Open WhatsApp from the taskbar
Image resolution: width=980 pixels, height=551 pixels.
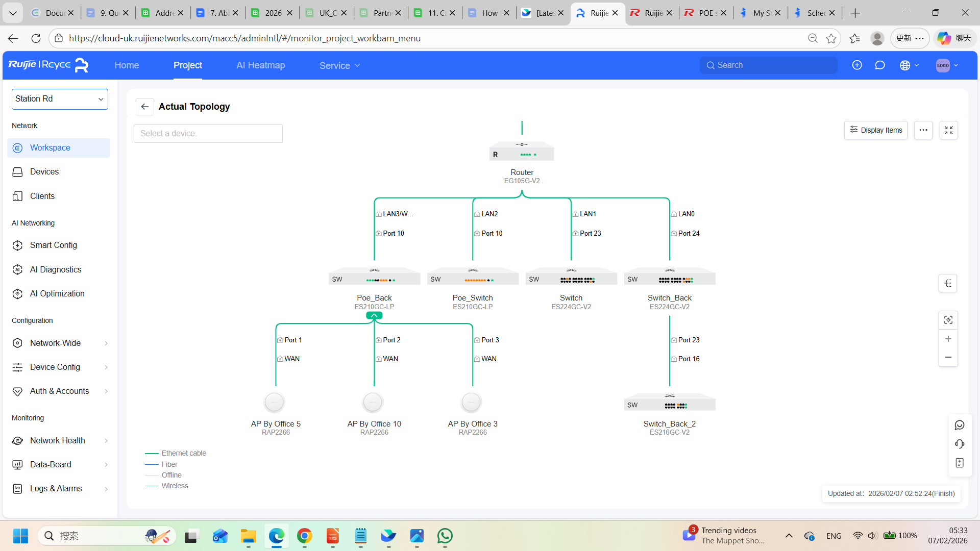point(445,536)
